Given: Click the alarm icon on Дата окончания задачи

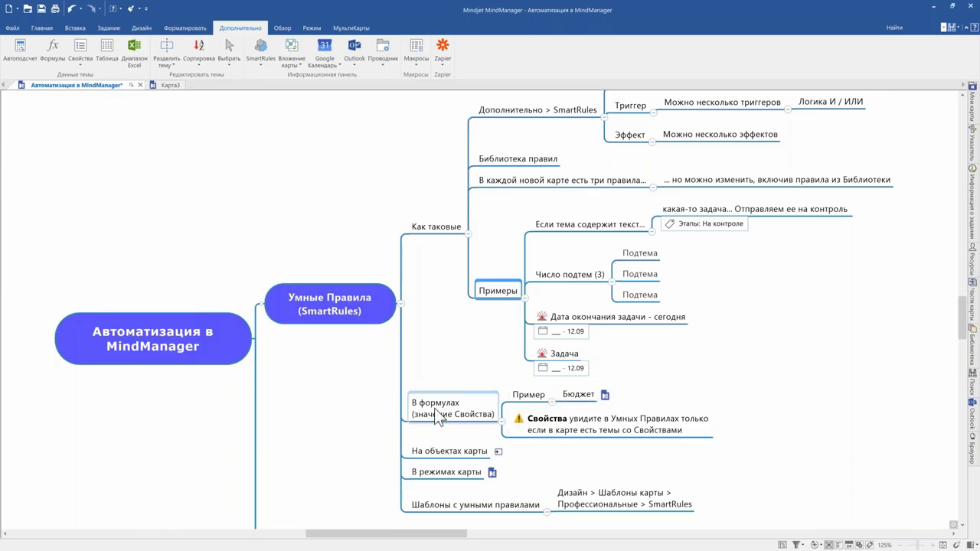Looking at the screenshot, I should click(542, 316).
